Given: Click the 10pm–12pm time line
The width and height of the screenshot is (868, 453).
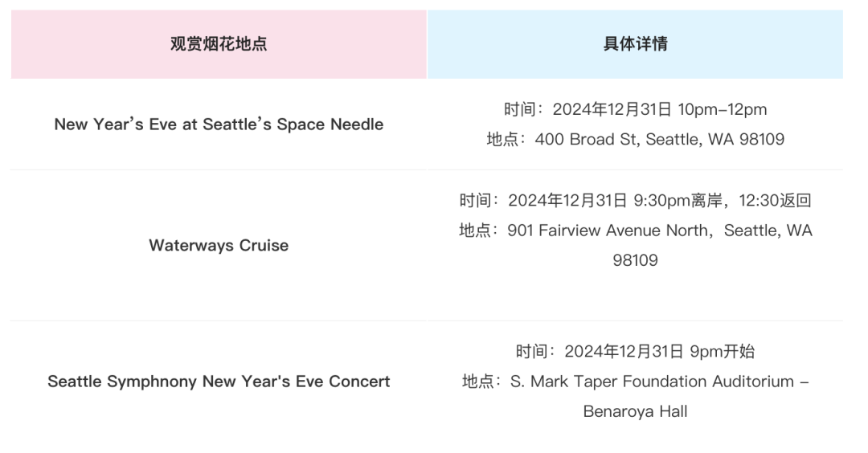Looking at the screenshot, I should point(635,109).
